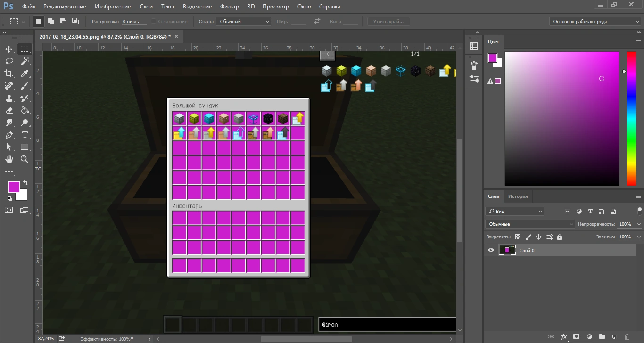Click the Subtract from selection mode icon
Image resolution: width=644 pixels, height=343 pixels.
pos(63,21)
